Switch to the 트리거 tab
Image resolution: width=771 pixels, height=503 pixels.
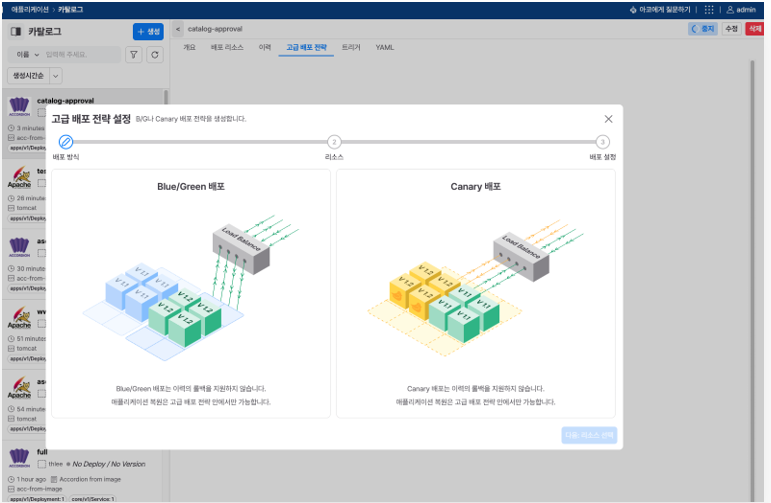tap(351, 48)
